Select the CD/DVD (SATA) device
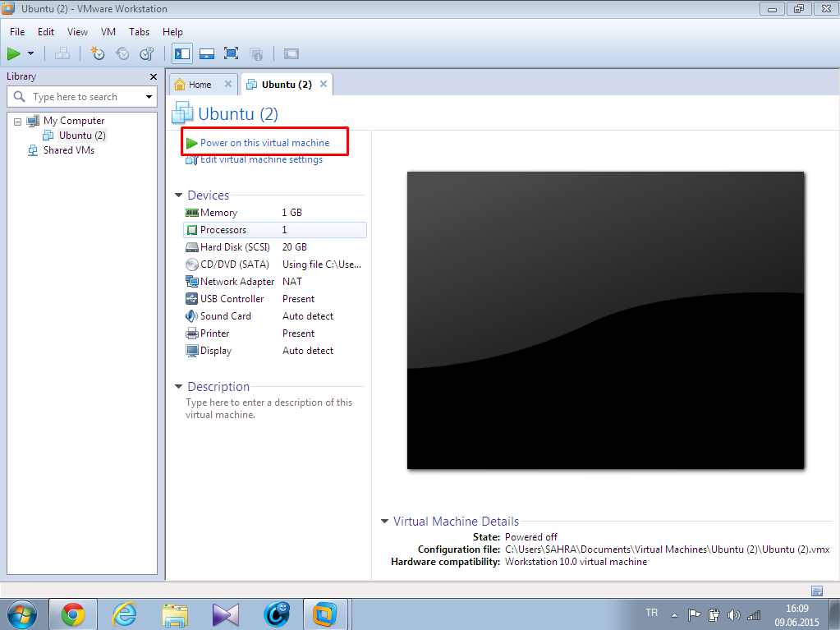Screen dimensions: 840x630 [x=275, y=264]
